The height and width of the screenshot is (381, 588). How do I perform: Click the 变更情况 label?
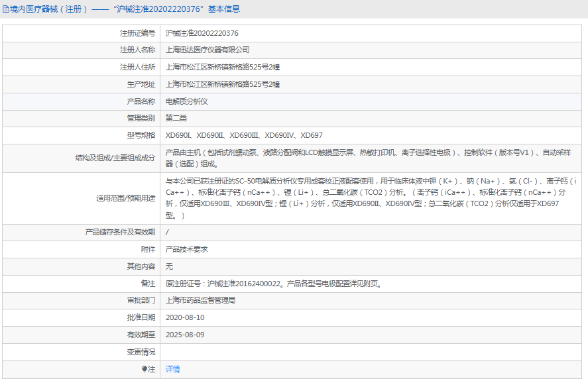click(141, 352)
